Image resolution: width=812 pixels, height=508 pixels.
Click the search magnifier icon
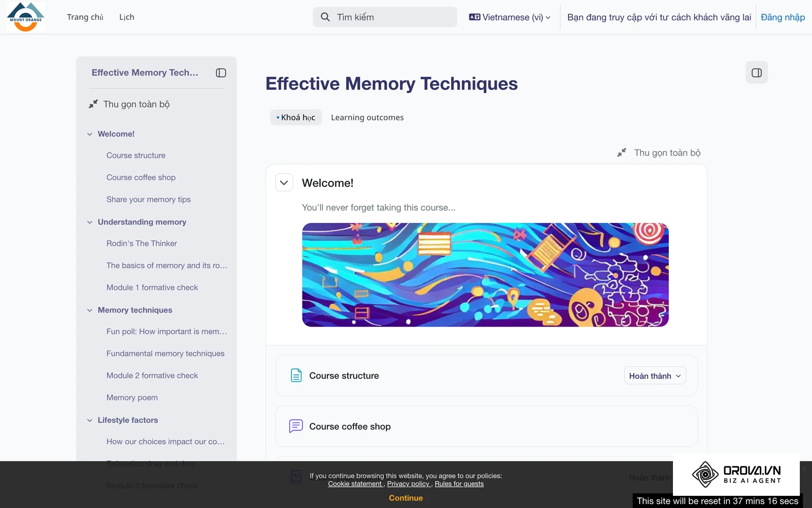[325, 17]
